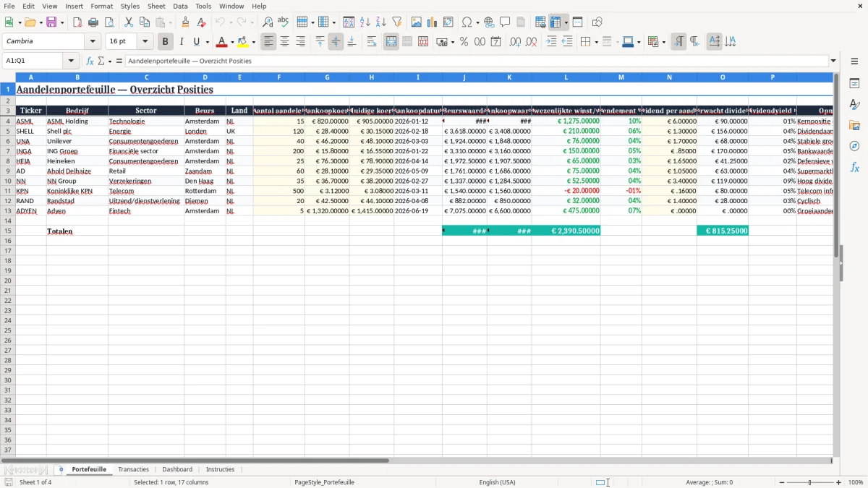The image size is (868, 488).
Task: Switch to the Transacties sheet tab
Action: (x=134, y=469)
